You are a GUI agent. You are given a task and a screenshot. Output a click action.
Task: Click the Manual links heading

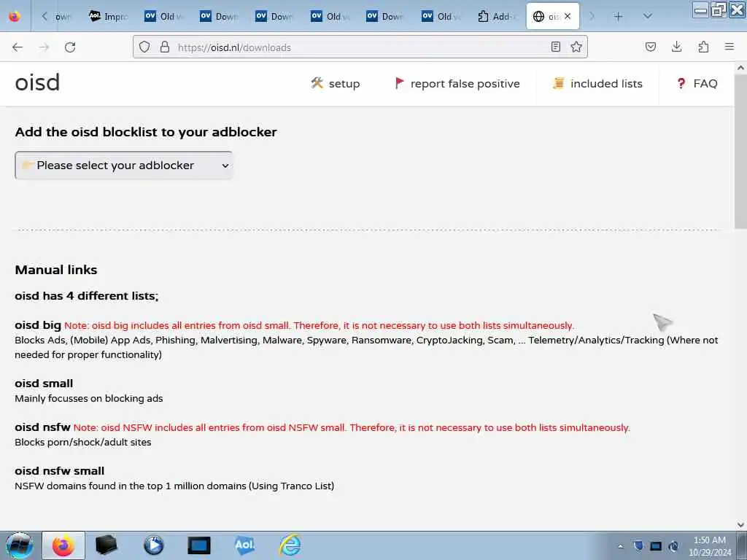56,270
